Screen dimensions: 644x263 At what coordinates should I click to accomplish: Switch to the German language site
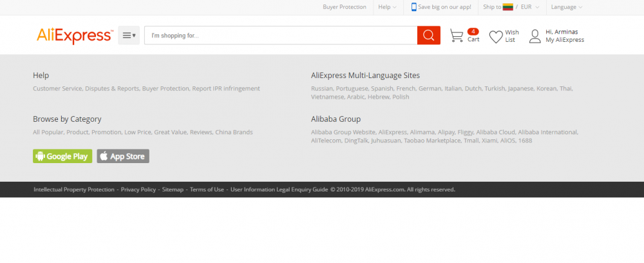[x=430, y=88]
